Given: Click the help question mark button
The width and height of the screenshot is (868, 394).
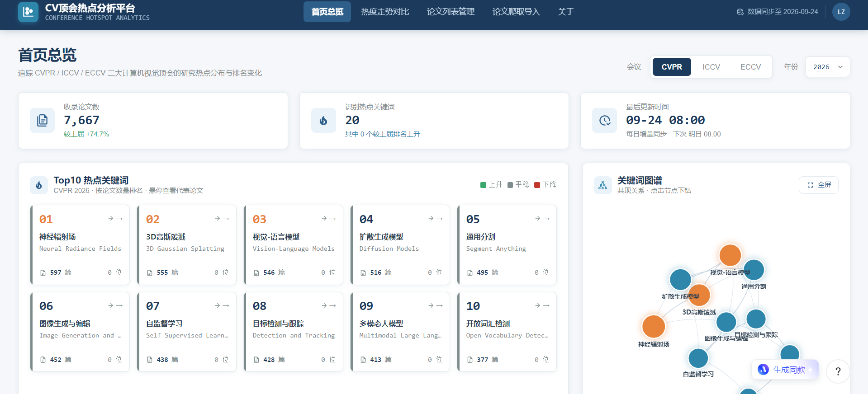Looking at the screenshot, I should coord(838,371).
